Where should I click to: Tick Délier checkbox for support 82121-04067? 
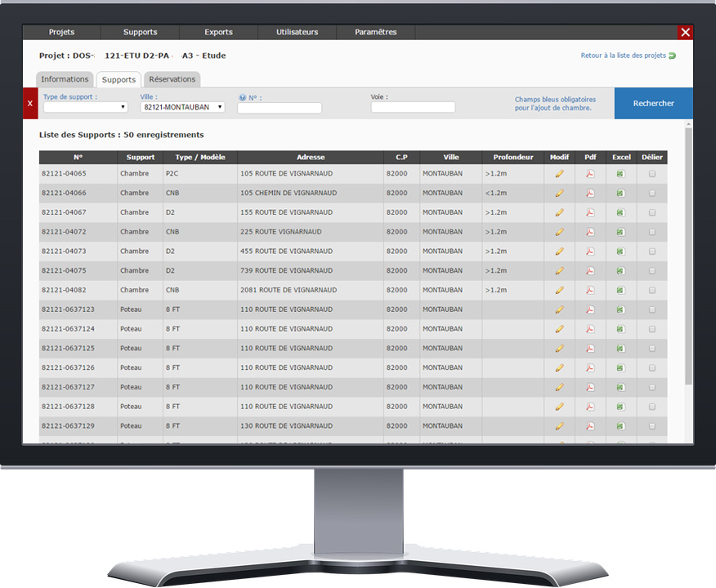point(652,212)
